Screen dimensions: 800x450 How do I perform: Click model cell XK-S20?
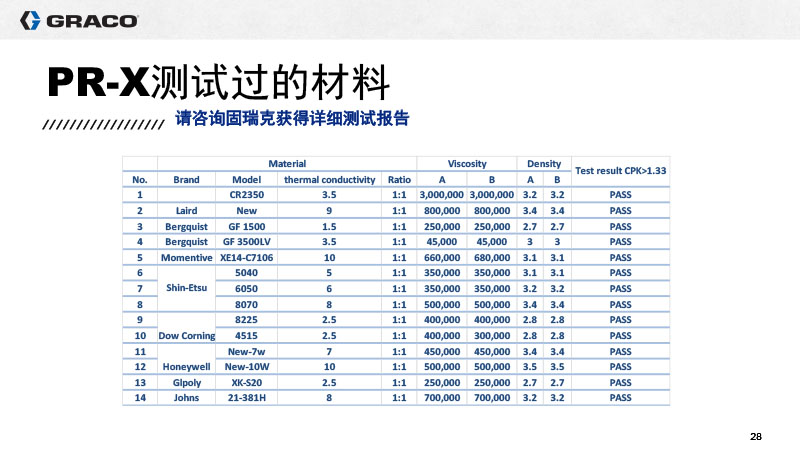(246, 383)
